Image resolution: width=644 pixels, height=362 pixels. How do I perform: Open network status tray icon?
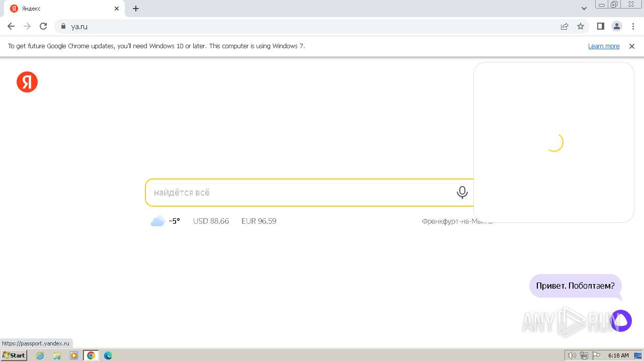tap(584, 355)
